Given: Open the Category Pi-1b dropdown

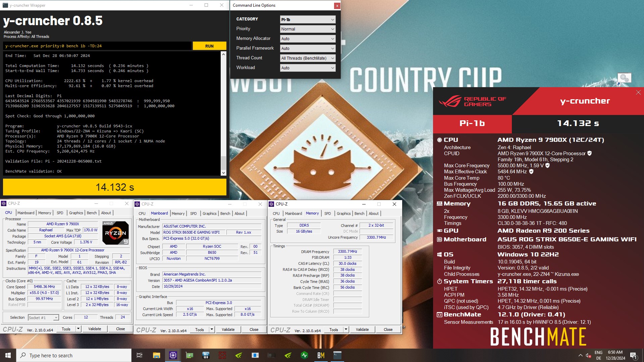Looking at the screenshot, I should (x=308, y=19).
